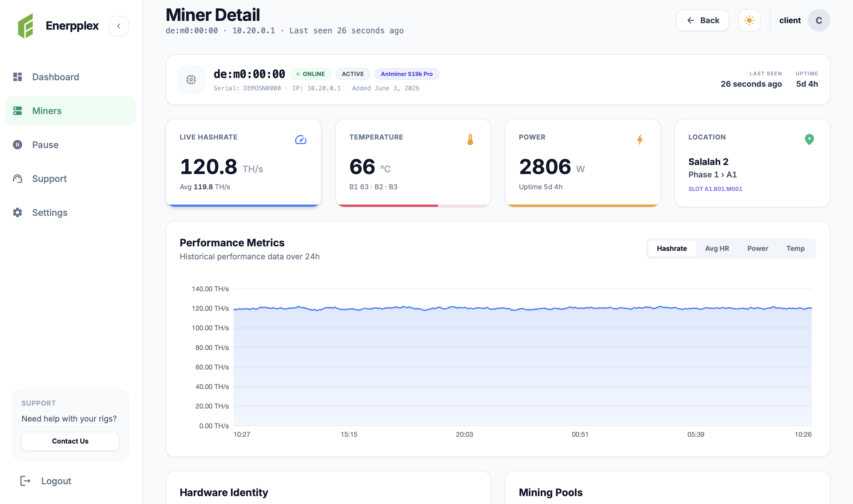The width and height of the screenshot is (853, 504).
Task: Click the Added June 3, 2026 text
Action: [x=386, y=88]
